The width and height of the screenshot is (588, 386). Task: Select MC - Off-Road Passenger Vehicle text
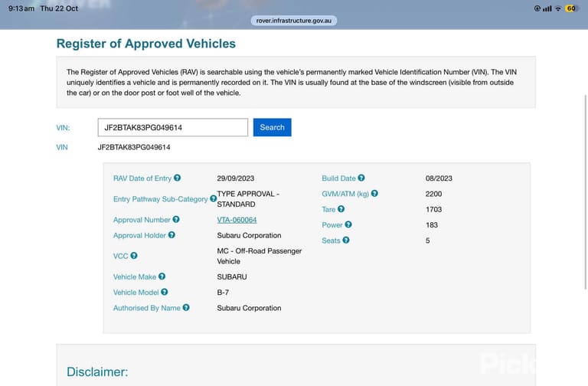pyautogui.click(x=259, y=257)
